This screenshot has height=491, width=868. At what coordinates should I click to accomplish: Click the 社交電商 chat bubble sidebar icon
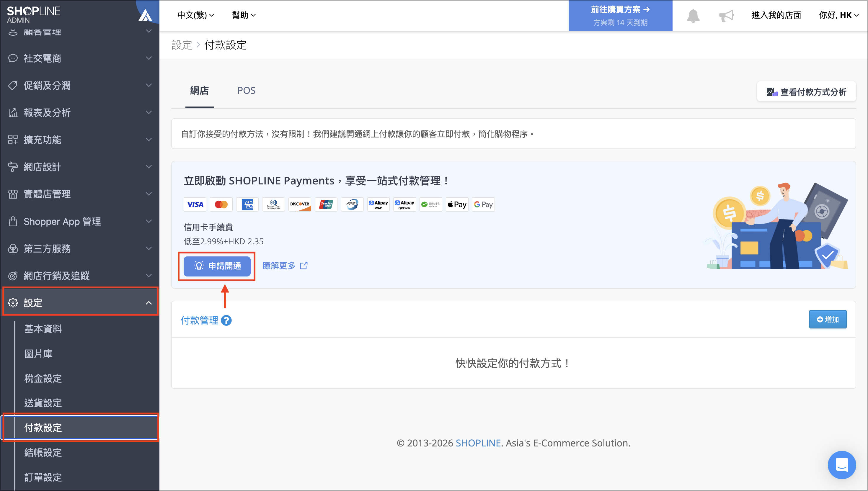(13, 58)
